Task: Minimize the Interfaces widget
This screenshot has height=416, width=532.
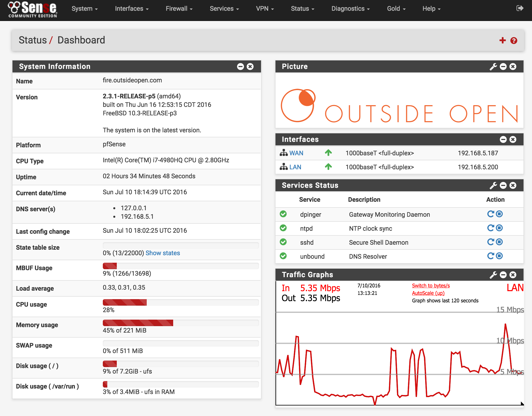Action: pos(503,140)
